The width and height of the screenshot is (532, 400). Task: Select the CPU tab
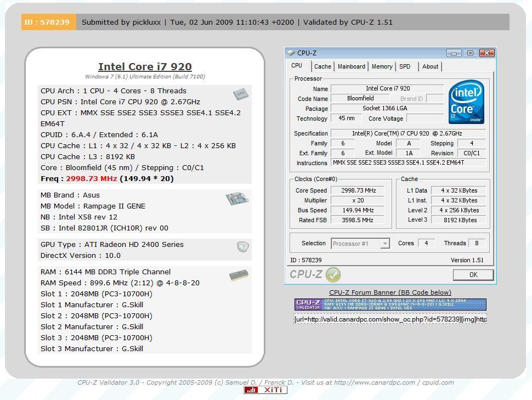point(297,65)
